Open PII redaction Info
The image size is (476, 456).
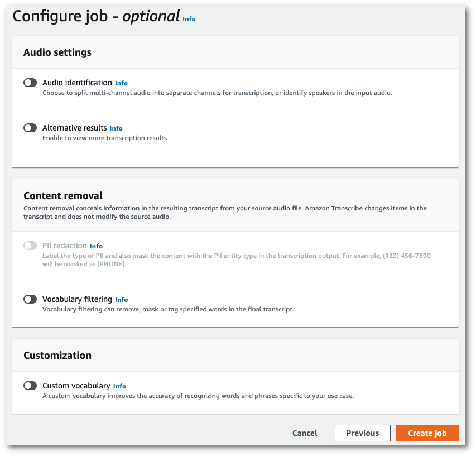[x=96, y=246]
